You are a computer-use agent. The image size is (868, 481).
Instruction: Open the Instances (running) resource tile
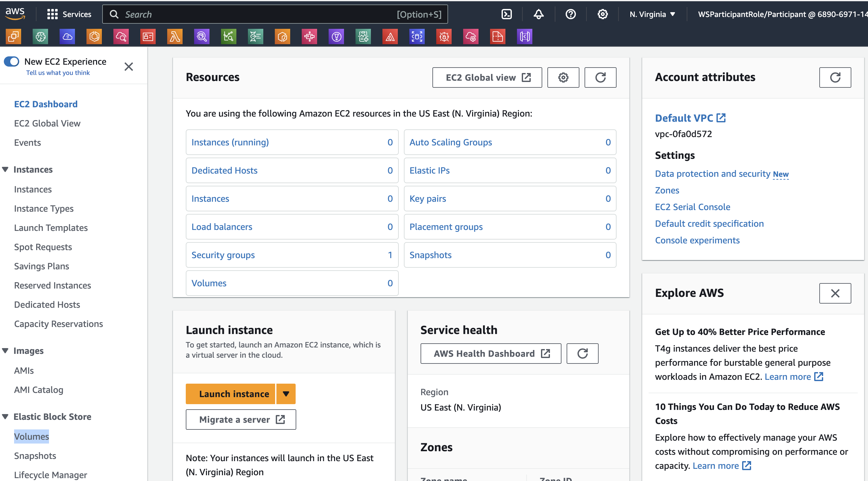pos(292,142)
